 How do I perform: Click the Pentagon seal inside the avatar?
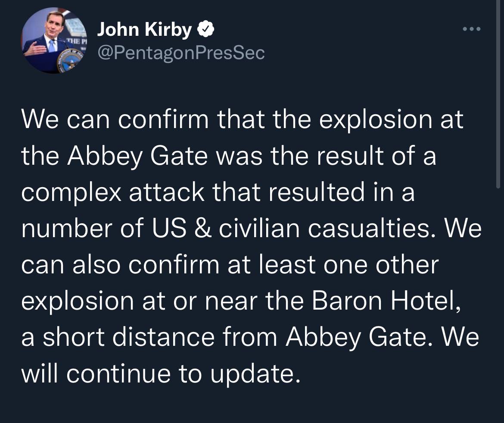pyautogui.click(x=69, y=60)
